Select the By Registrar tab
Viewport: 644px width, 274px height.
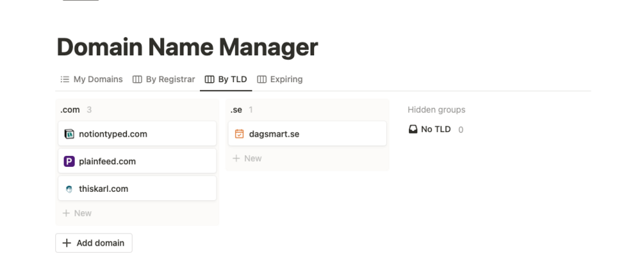coord(170,80)
